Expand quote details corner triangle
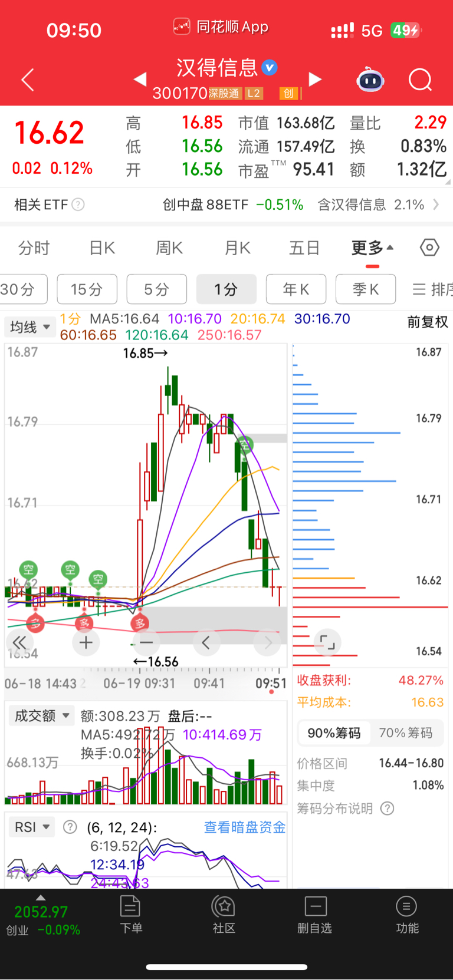 pos(448,182)
